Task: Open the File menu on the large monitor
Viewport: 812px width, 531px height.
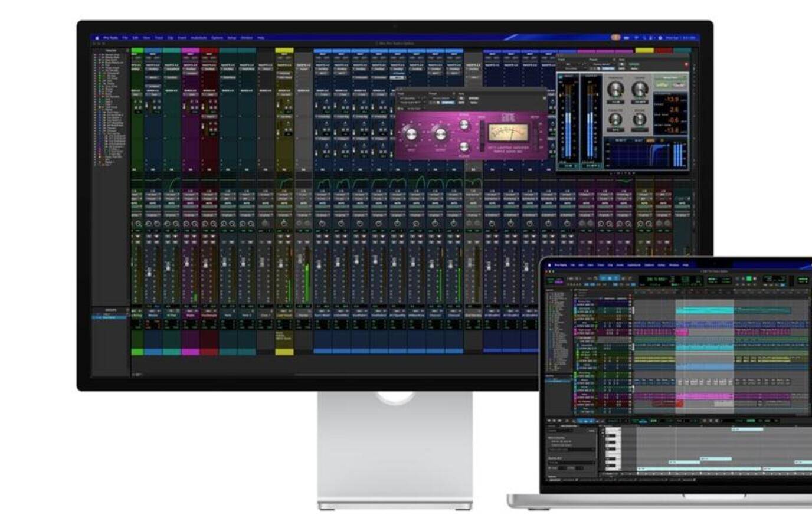Action: click(x=125, y=38)
